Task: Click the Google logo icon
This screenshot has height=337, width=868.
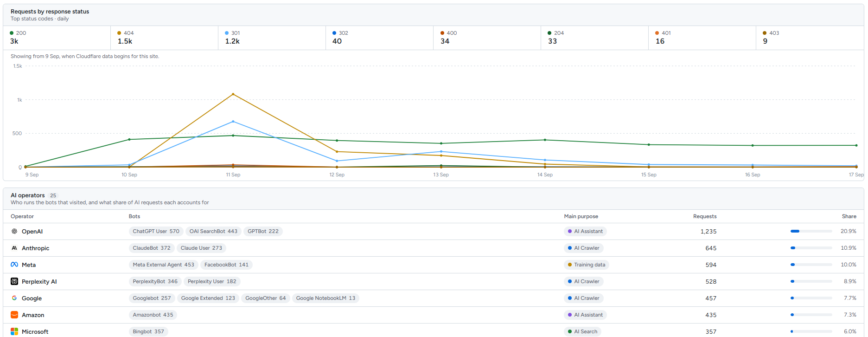Action: [x=14, y=298]
